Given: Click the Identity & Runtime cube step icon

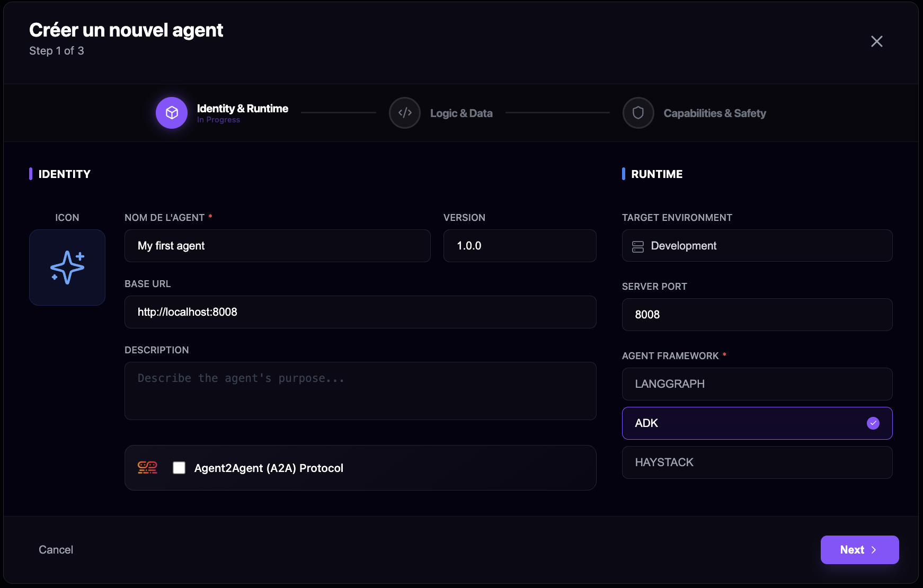Looking at the screenshot, I should click(171, 113).
